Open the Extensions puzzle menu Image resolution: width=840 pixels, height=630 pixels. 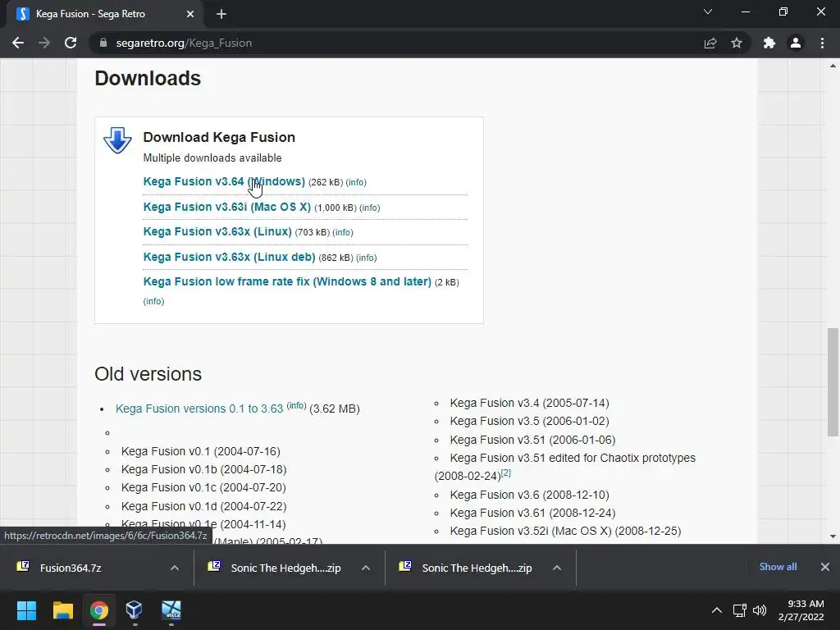tap(769, 43)
